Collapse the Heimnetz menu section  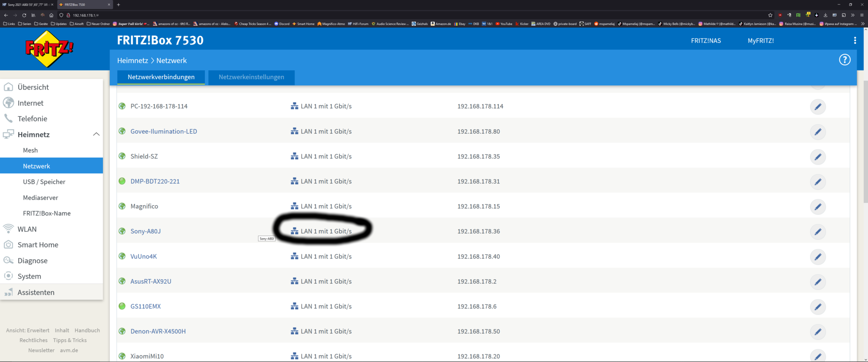(96, 134)
